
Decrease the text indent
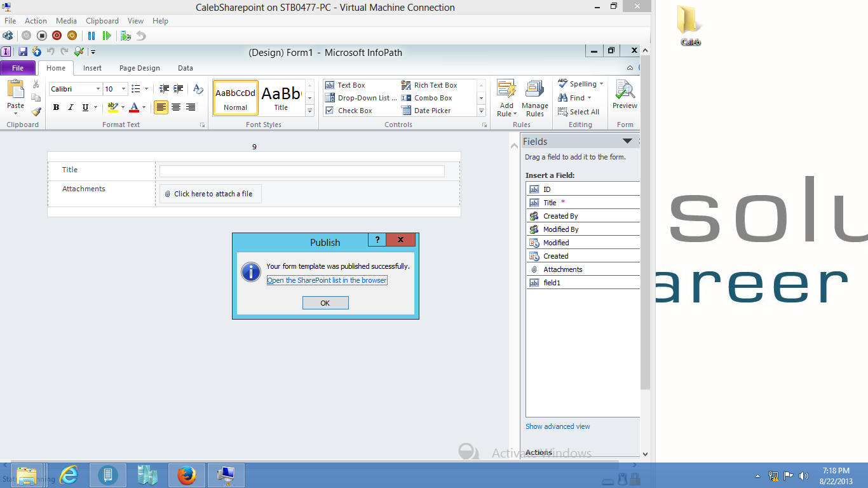tap(164, 89)
